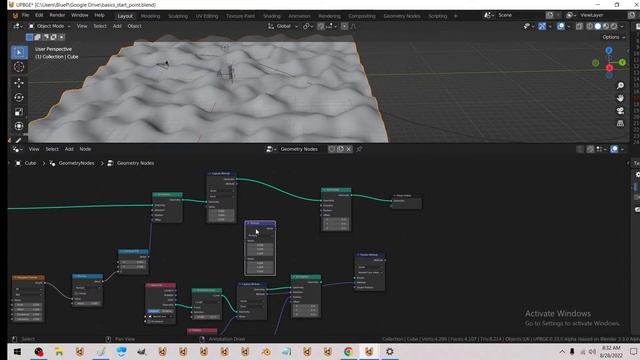Viewport: 640px width, 360px height.
Task: Switch to material preview shading
Action: click(606, 26)
